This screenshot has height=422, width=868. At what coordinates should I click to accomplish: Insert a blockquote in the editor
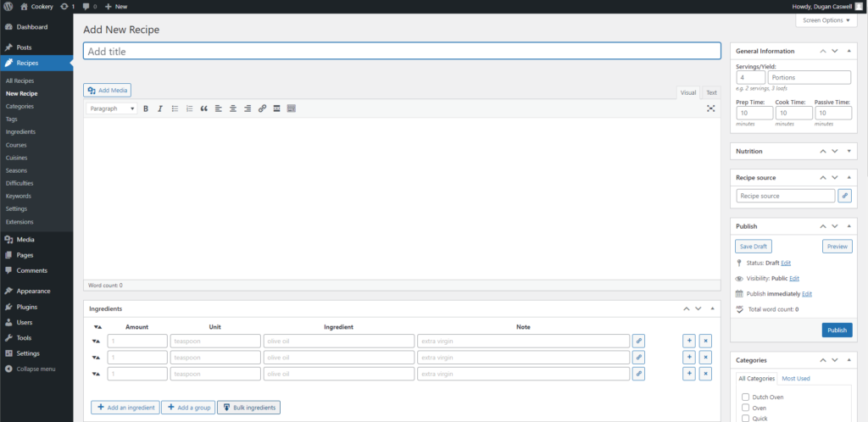point(203,108)
